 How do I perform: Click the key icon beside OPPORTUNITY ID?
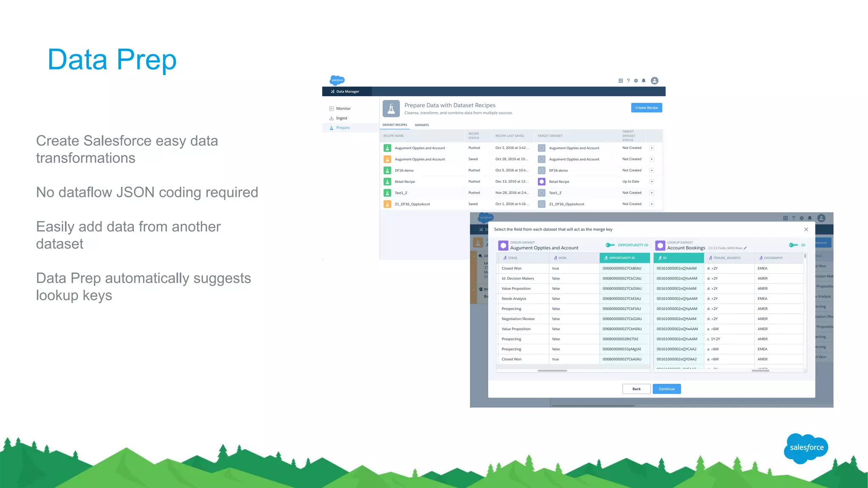coord(610,245)
